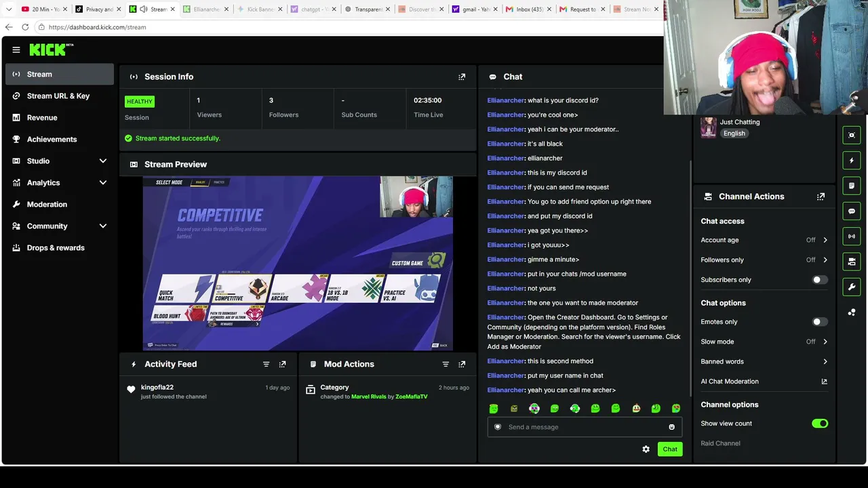Open the broadcast session widget in right rail
The image size is (868, 488).
coord(852,236)
